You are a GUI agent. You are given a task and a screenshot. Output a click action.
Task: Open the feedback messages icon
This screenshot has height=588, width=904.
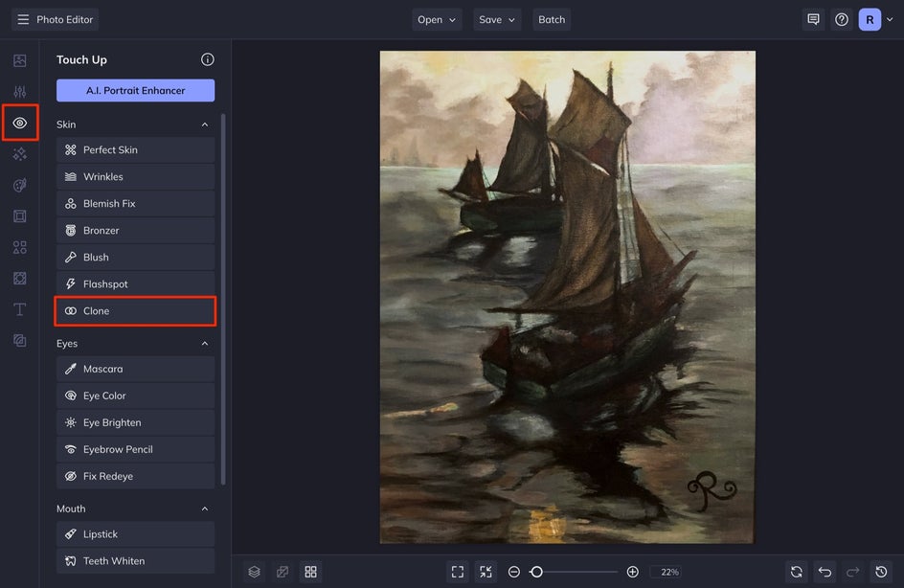click(813, 19)
